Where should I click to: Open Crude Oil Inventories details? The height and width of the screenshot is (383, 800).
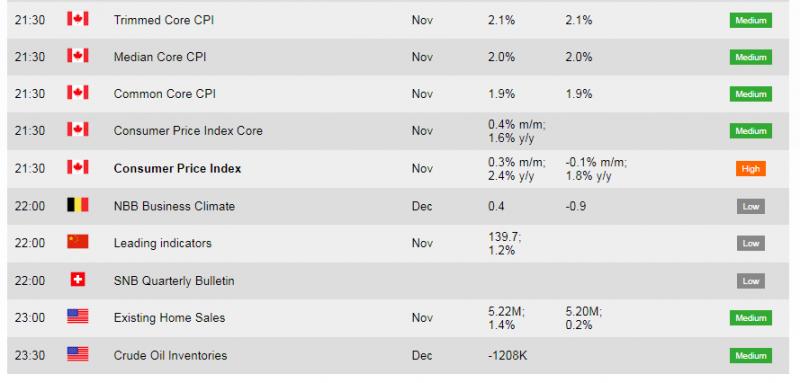pyautogui.click(x=170, y=355)
